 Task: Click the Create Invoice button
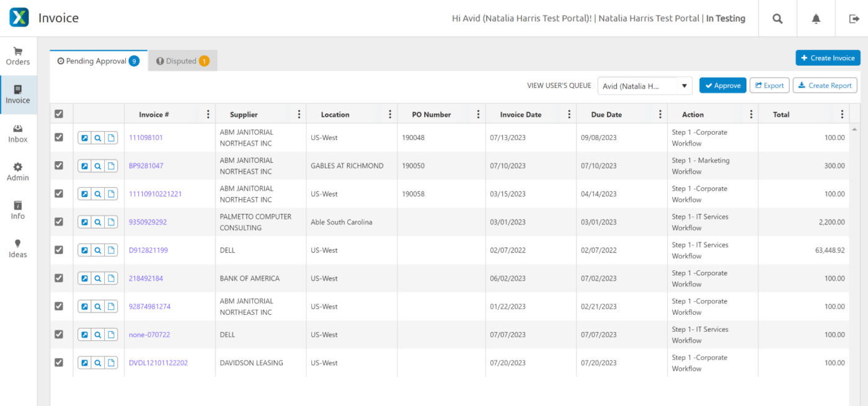point(828,58)
